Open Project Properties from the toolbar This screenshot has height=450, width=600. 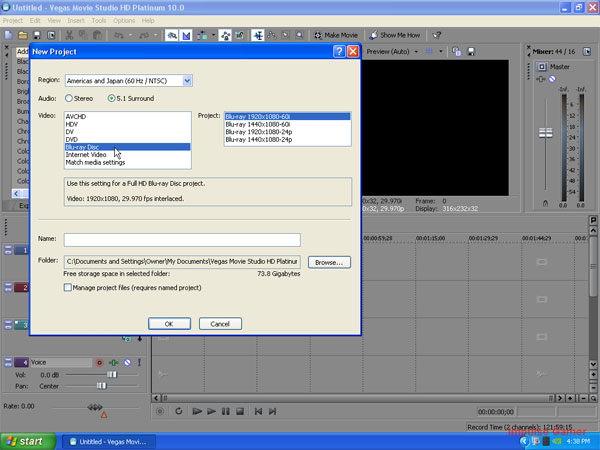51,36
